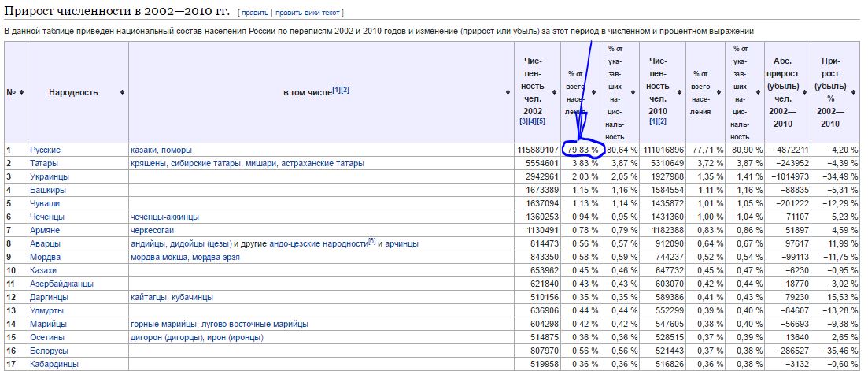Follow the 'кряшены' link
The image size is (868, 371).
(149, 163)
